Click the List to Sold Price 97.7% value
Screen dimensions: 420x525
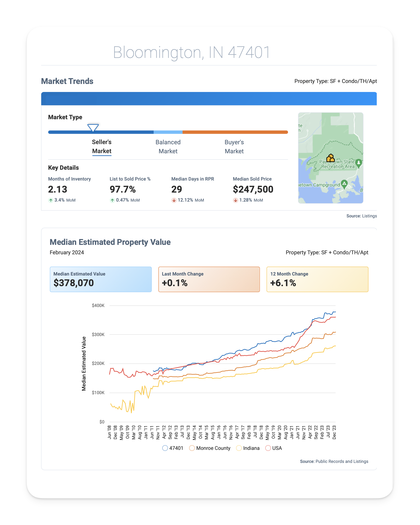(123, 189)
